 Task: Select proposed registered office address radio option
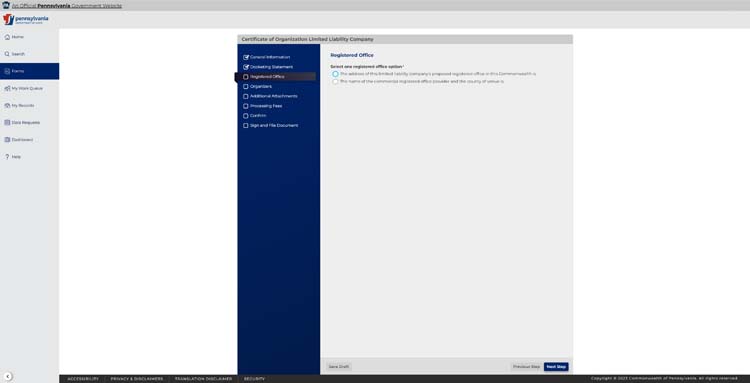pos(335,74)
